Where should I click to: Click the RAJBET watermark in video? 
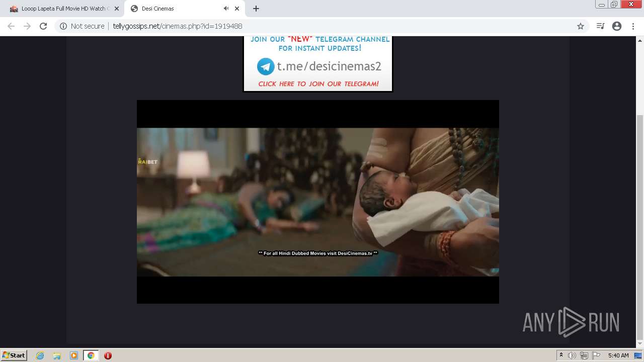point(147,161)
